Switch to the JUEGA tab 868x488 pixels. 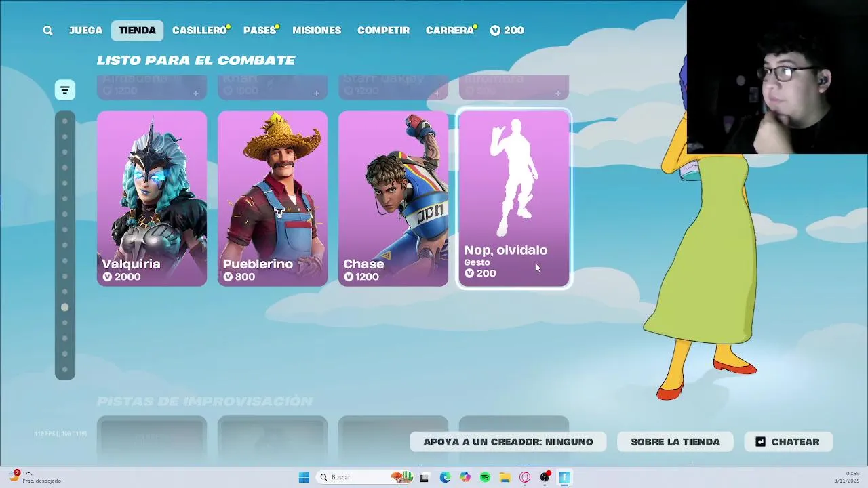click(x=85, y=30)
